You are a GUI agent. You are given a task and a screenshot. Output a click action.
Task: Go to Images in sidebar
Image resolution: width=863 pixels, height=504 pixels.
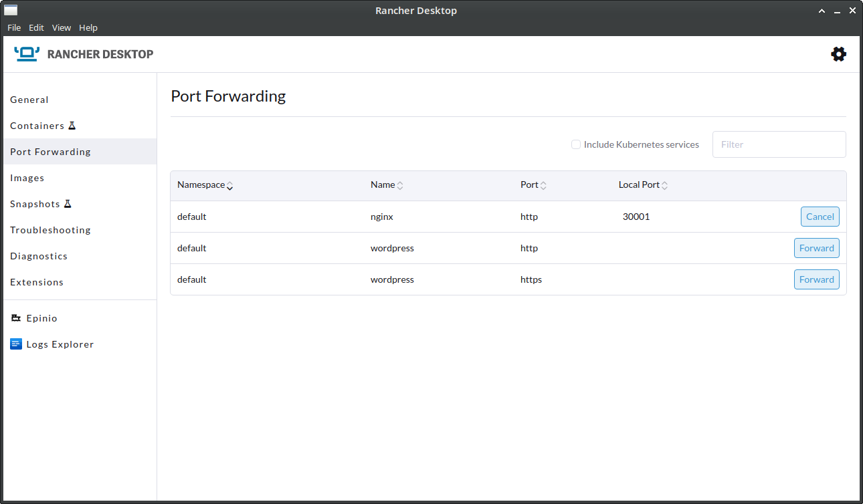click(80, 178)
